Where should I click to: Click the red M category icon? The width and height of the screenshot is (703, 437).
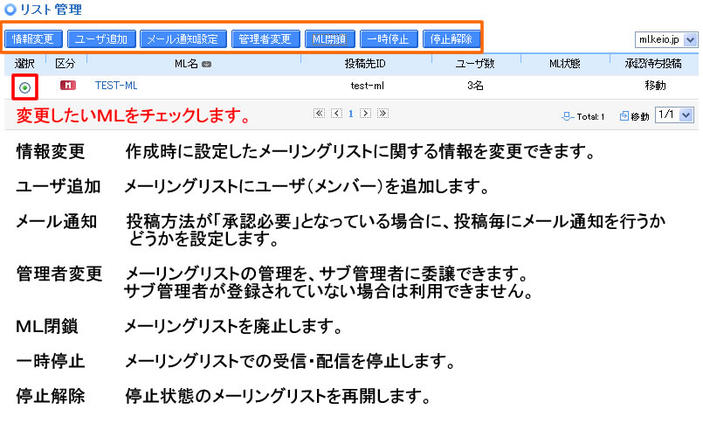click(x=68, y=86)
